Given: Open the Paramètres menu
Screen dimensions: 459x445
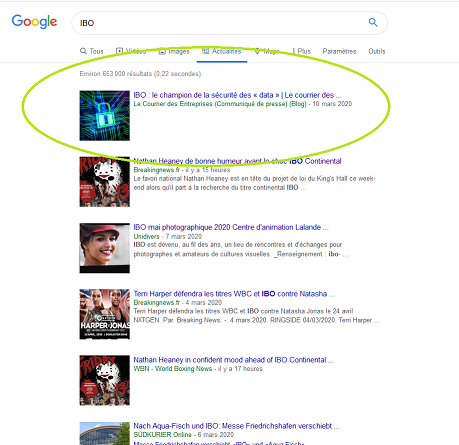Looking at the screenshot, I should click(x=339, y=51).
